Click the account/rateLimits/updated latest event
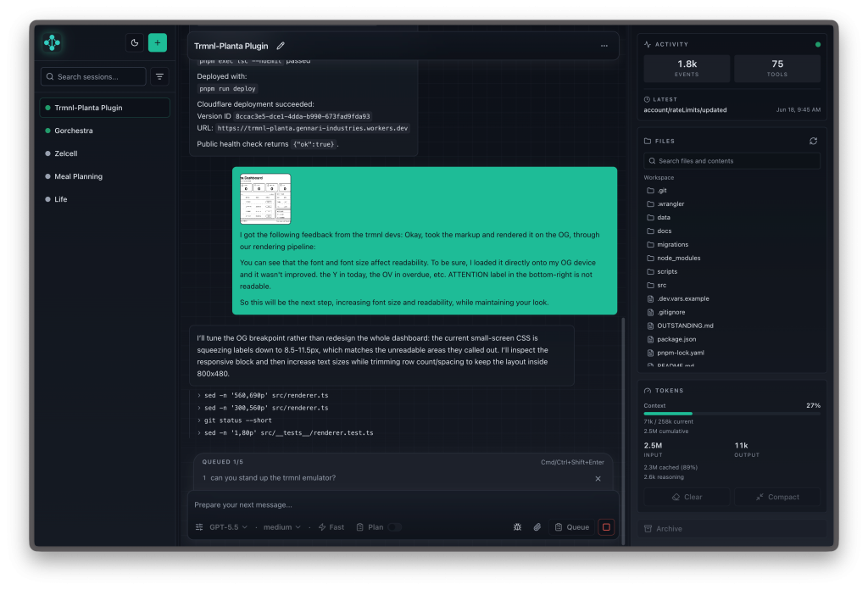The width and height of the screenshot is (868, 590). point(685,109)
